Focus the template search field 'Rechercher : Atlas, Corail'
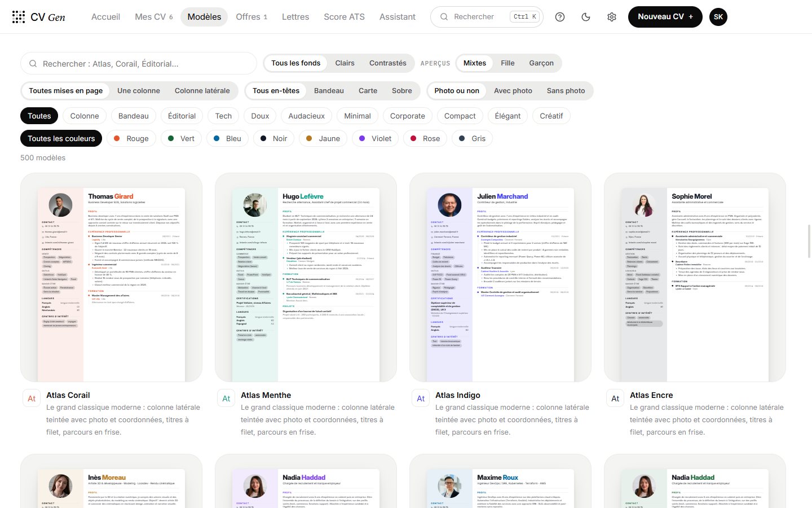The width and height of the screenshot is (812, 508). (139, 64)
